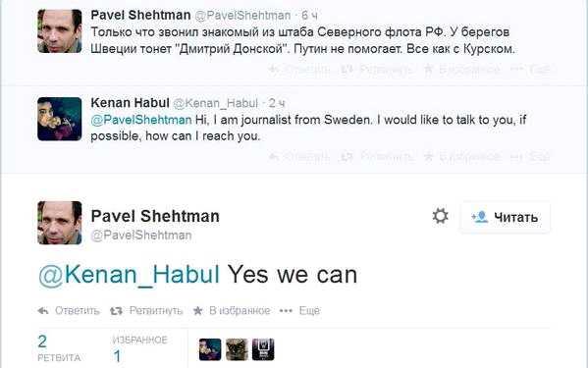Click the star icon for В избранное

point(197,311)
